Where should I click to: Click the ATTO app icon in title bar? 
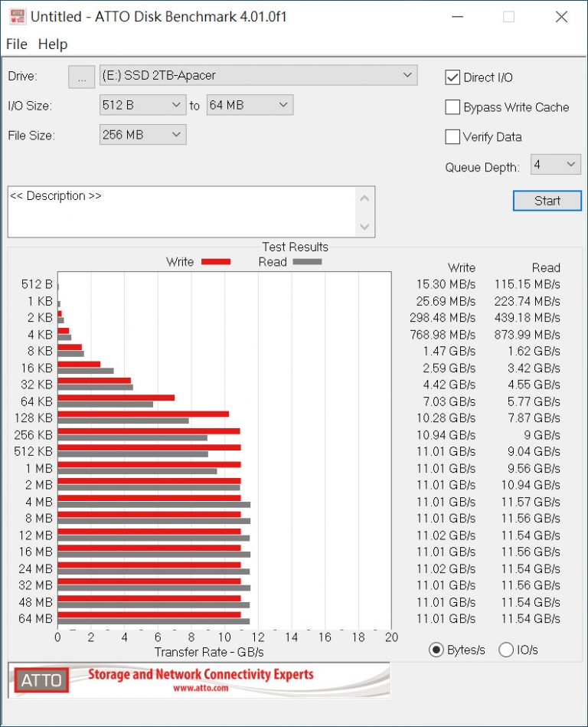[x=18, y=16]
